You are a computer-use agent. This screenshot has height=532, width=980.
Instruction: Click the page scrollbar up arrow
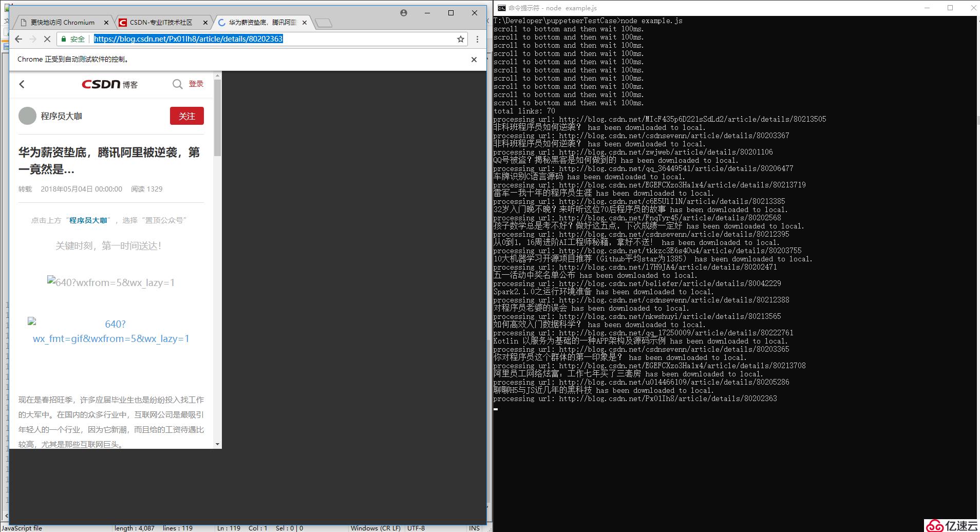click(217, 75)
